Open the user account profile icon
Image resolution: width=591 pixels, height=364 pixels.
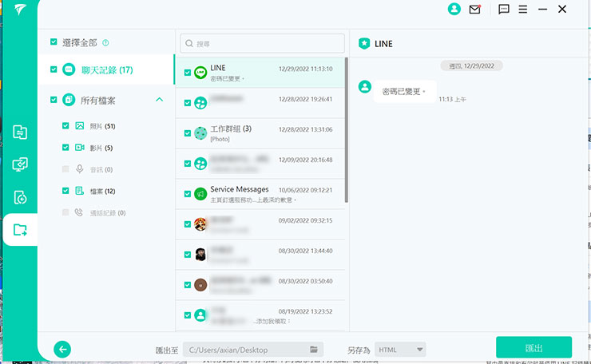[x=454, y=9]
